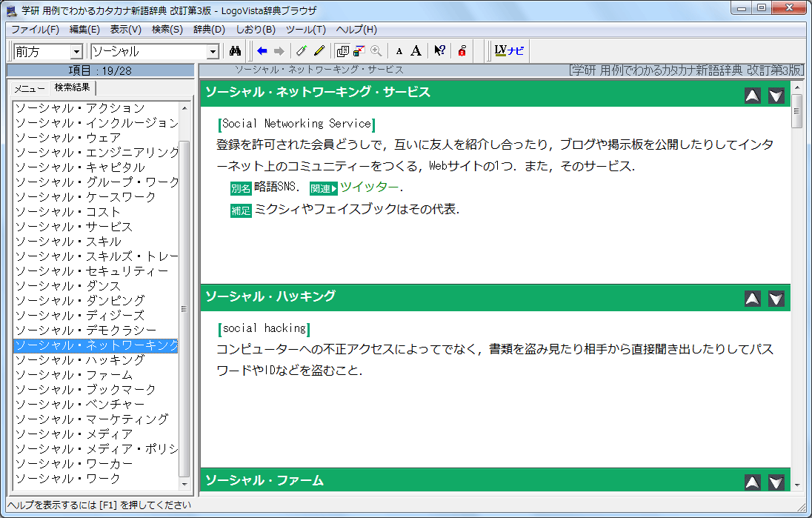Click the binoculars search icon
This screenshot has width=812, height=518.
236,51
